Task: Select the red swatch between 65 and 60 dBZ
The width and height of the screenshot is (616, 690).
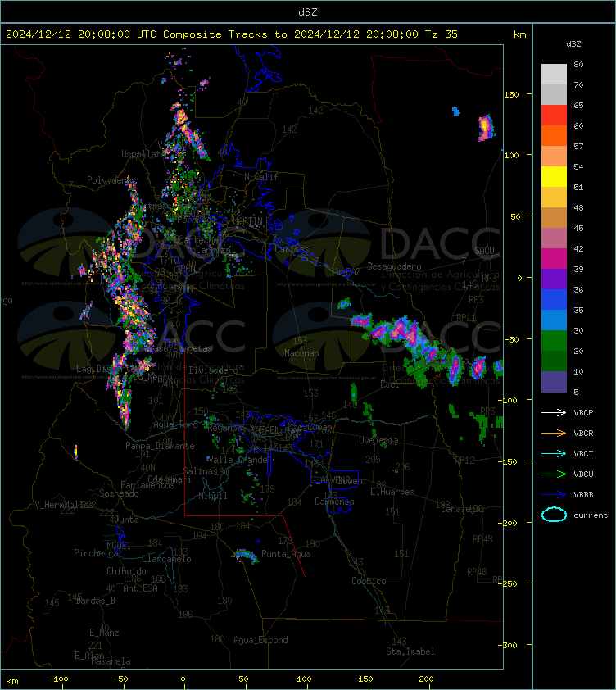Action: (x=554, y=116)
